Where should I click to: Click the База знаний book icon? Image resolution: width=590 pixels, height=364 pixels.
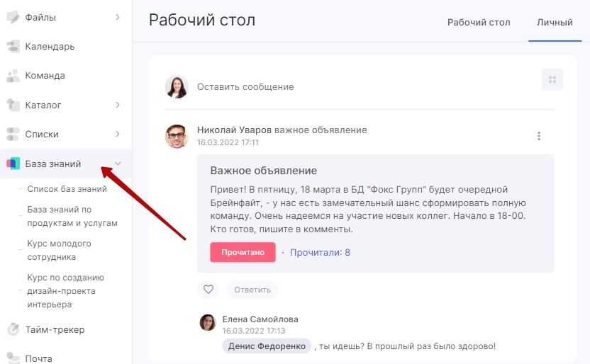(x=13, y=164)
